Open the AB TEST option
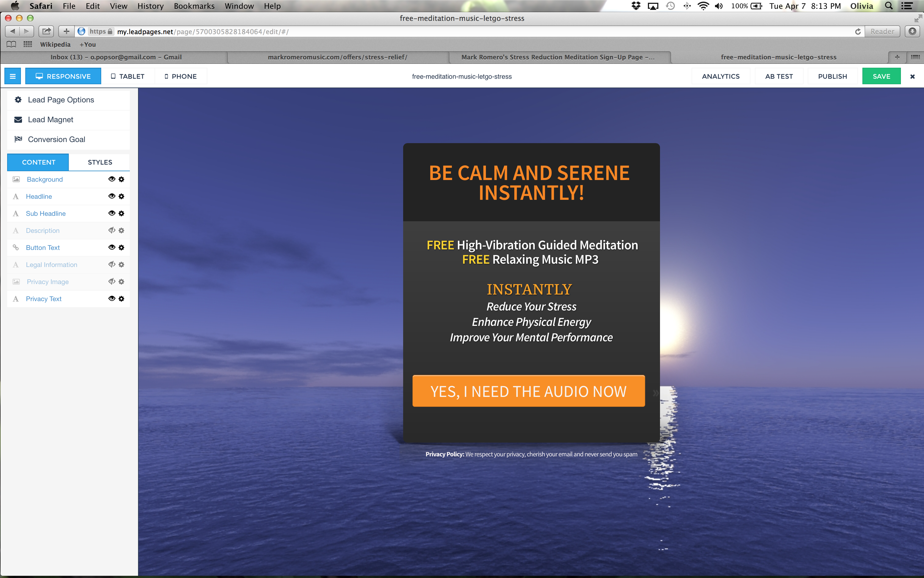This screenshot has height=578, width=924. click(x=779, y=76)
